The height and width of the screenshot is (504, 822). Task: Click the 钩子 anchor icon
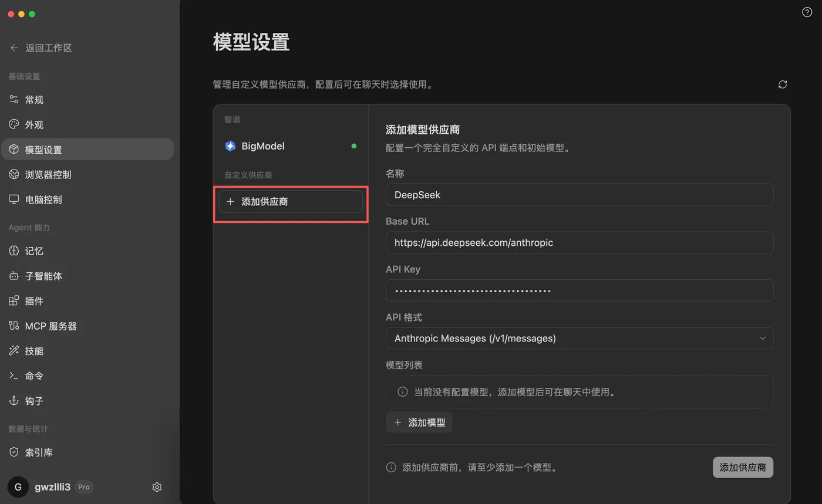pos(14,401)
